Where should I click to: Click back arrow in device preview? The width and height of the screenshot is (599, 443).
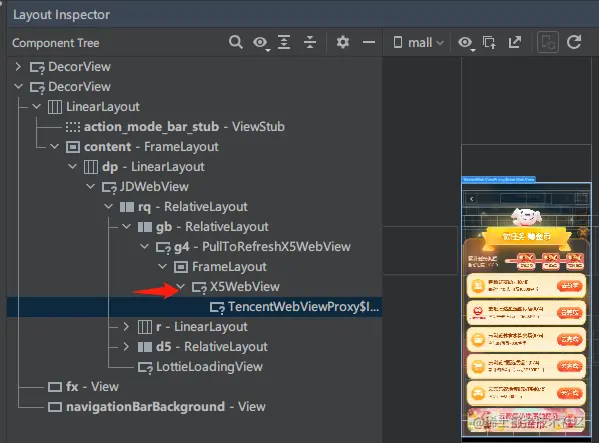[x=472, y=199]
